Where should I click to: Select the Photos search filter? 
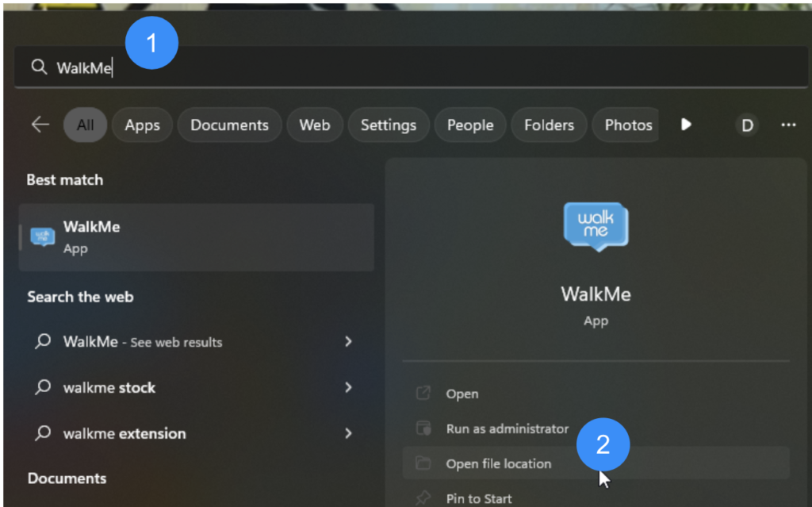[626, 125]
